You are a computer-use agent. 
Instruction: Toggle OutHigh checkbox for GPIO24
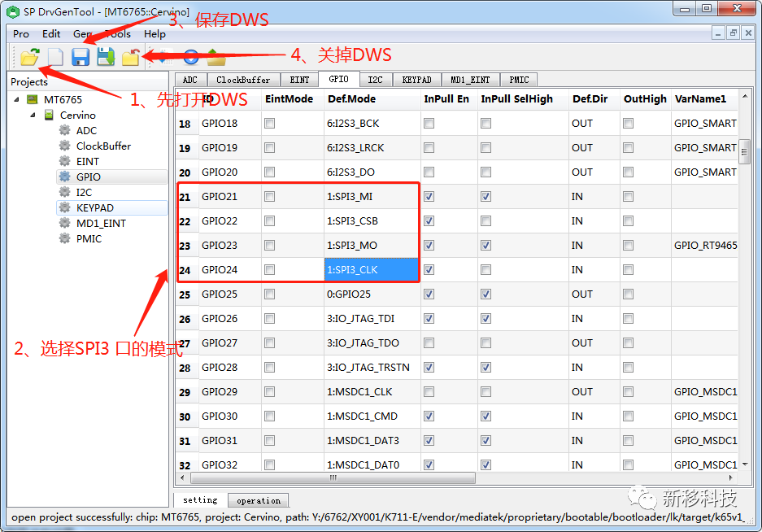(x=629, y=269)
